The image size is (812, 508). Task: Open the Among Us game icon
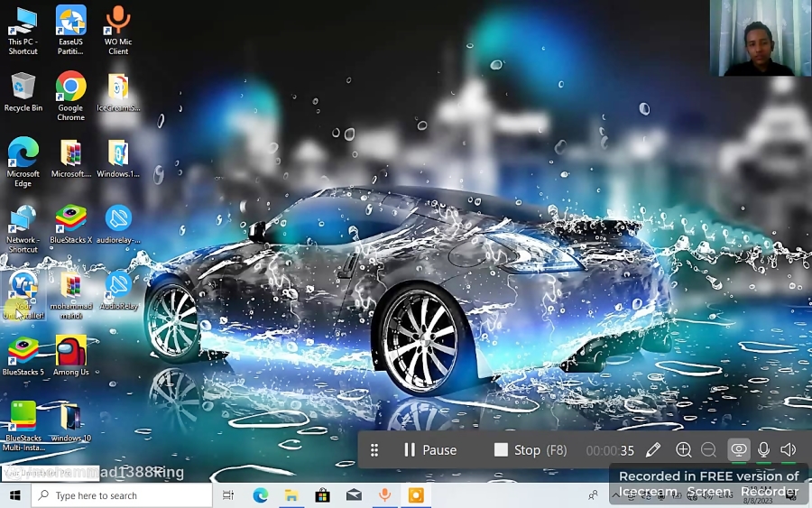(71, 356)
